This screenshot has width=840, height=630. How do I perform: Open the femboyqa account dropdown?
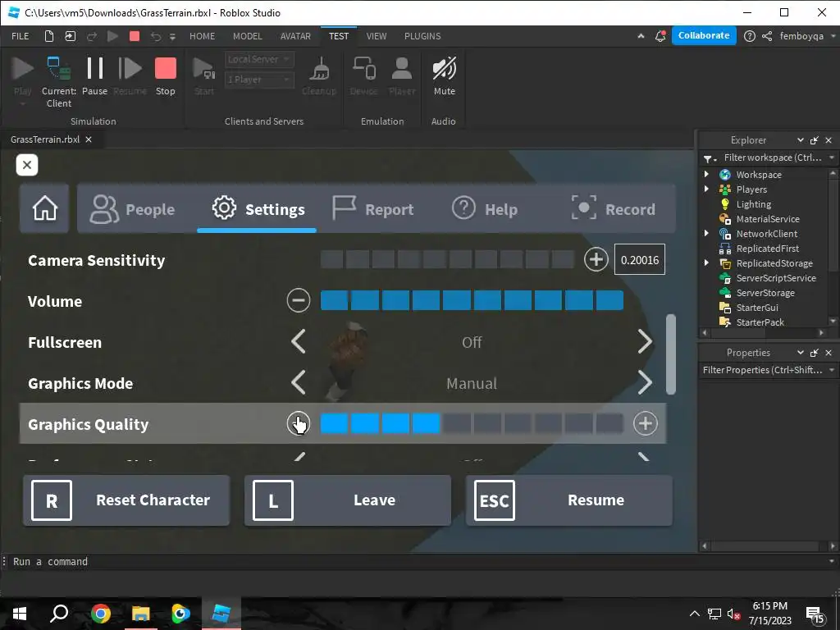[x=807, y=36]
